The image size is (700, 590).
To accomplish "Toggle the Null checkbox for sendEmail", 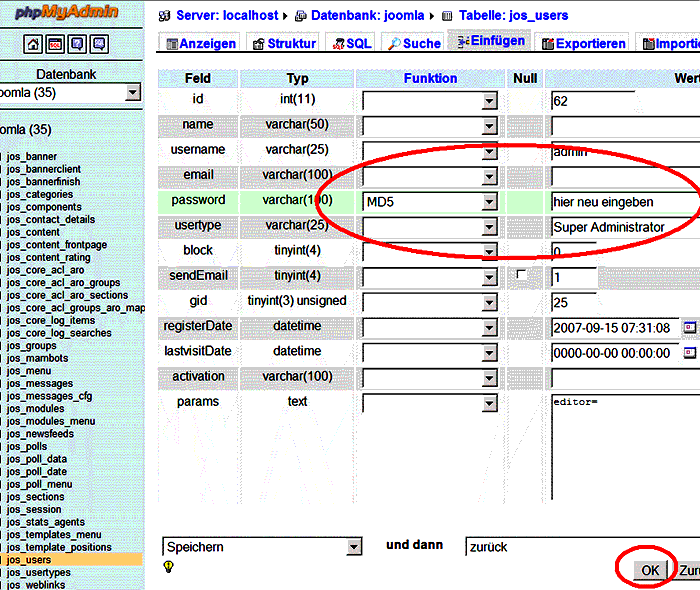I will 521,274.
